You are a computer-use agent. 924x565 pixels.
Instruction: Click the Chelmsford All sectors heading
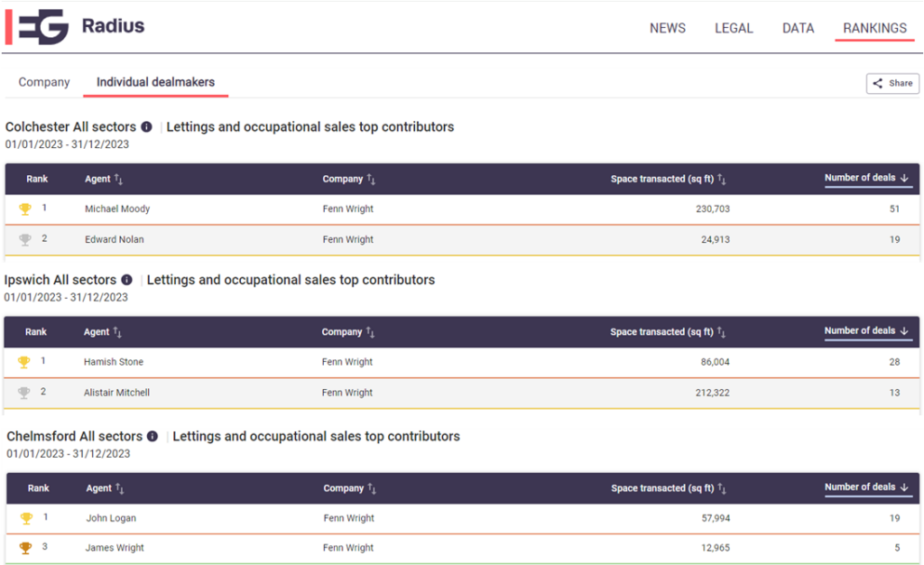74,436
